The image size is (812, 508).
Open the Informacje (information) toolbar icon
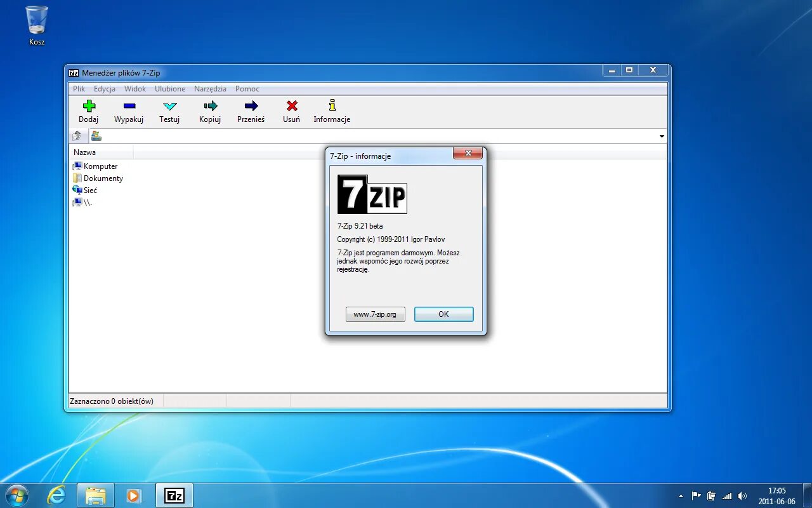(332, 105)
